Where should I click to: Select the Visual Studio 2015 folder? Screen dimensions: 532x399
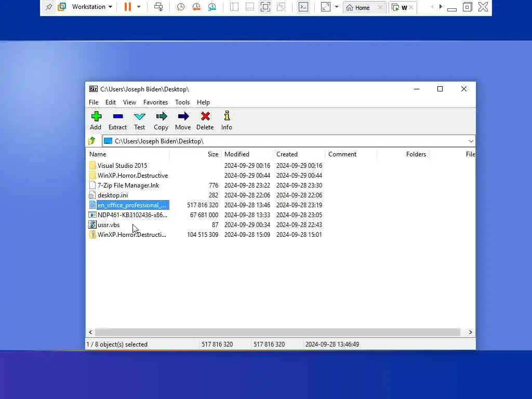pos(122,166)
